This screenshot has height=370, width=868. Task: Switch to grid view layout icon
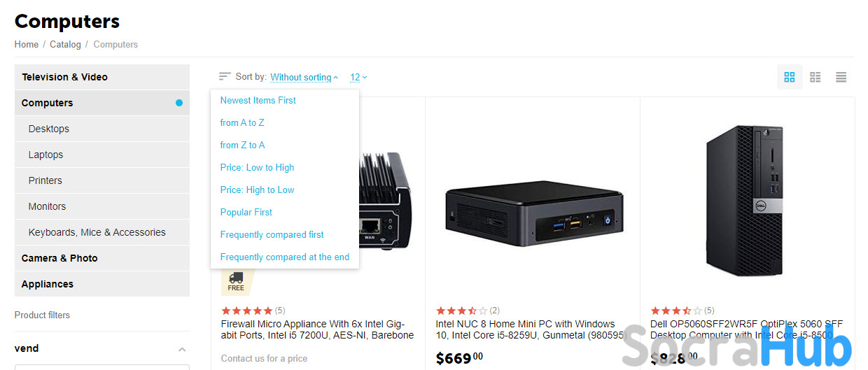tap(790, 77)
